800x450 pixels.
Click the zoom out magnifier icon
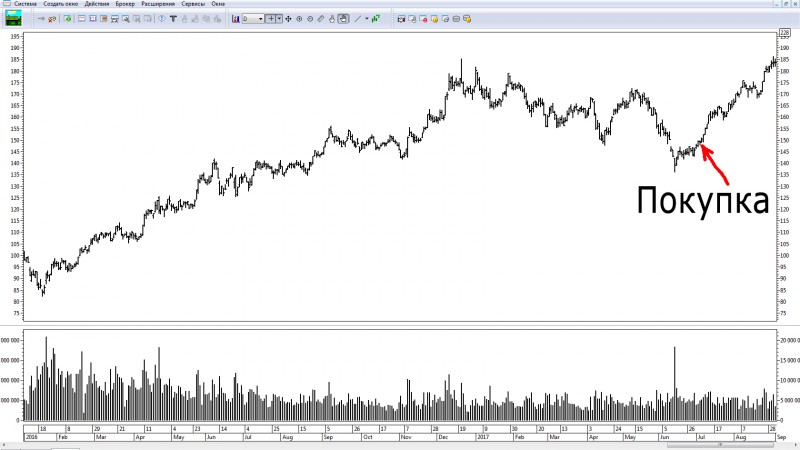[310, 19]
